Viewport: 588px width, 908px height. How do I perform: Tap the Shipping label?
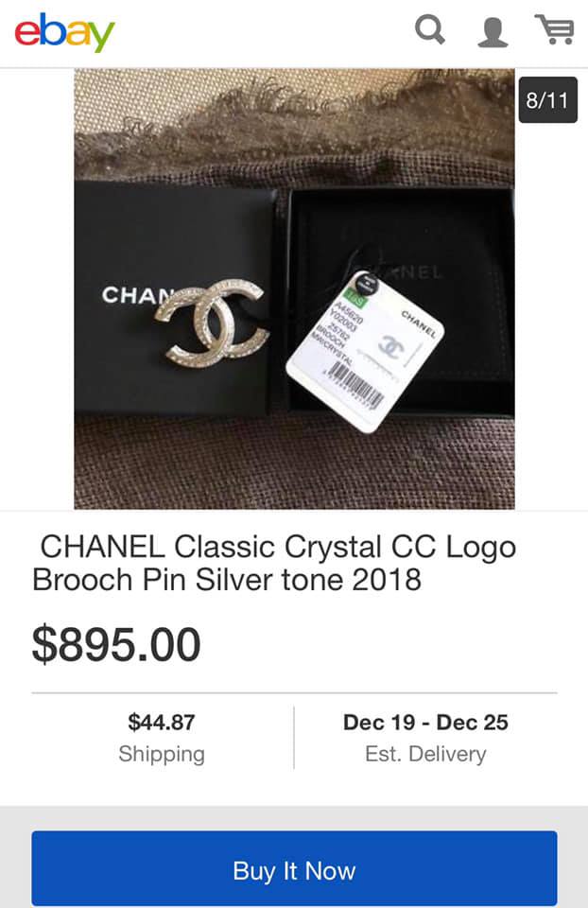pos(162,754)
